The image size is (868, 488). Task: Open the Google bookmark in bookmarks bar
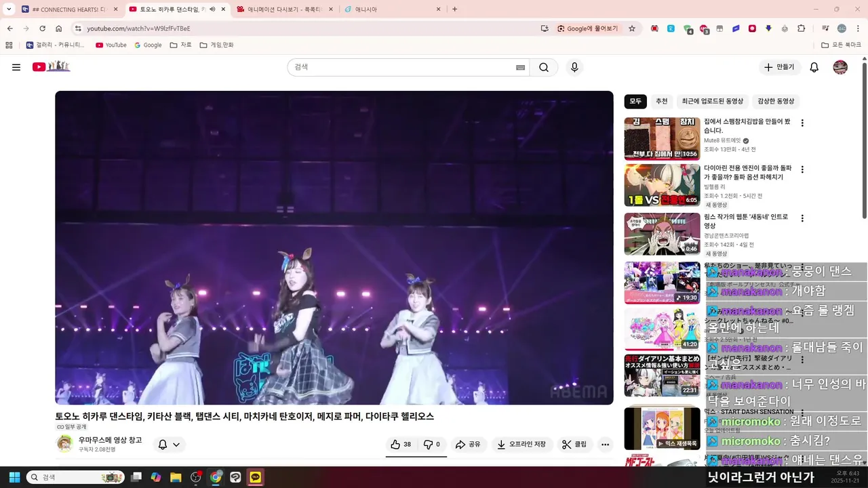148,45
